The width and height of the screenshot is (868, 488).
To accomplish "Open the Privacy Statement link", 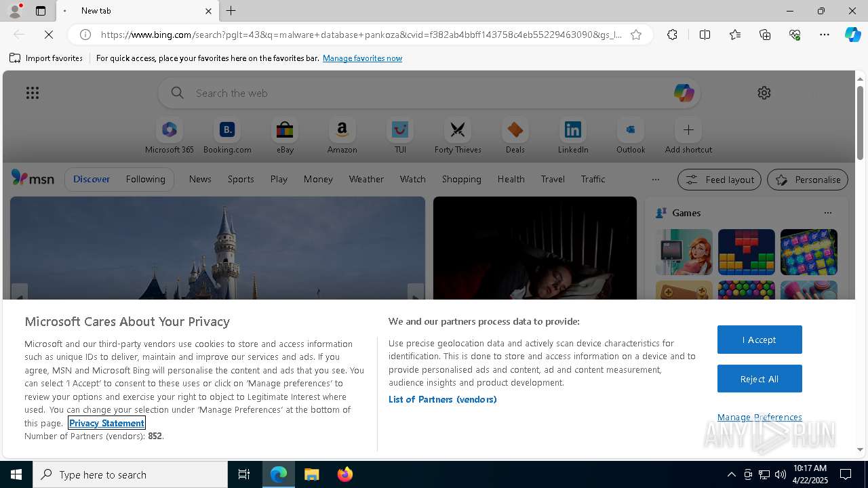I will tap(106, 423).
